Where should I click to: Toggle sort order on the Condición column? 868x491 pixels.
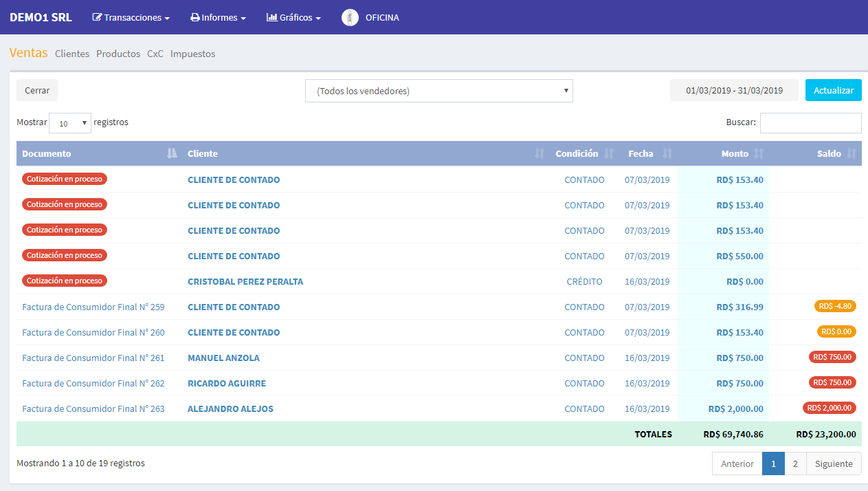tap(610, 153)
